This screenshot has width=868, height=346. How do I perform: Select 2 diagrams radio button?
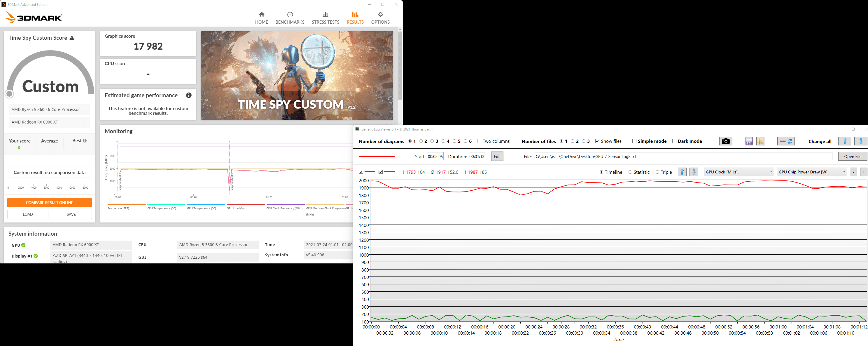pyautogui.click(x=421, y=141)
